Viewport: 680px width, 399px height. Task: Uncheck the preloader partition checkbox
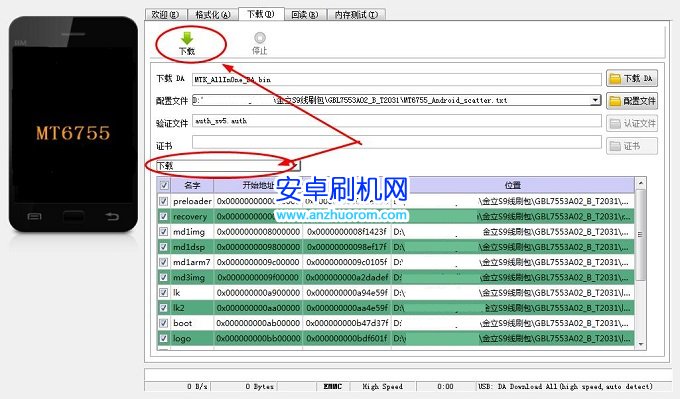click(x=163, y=201)
